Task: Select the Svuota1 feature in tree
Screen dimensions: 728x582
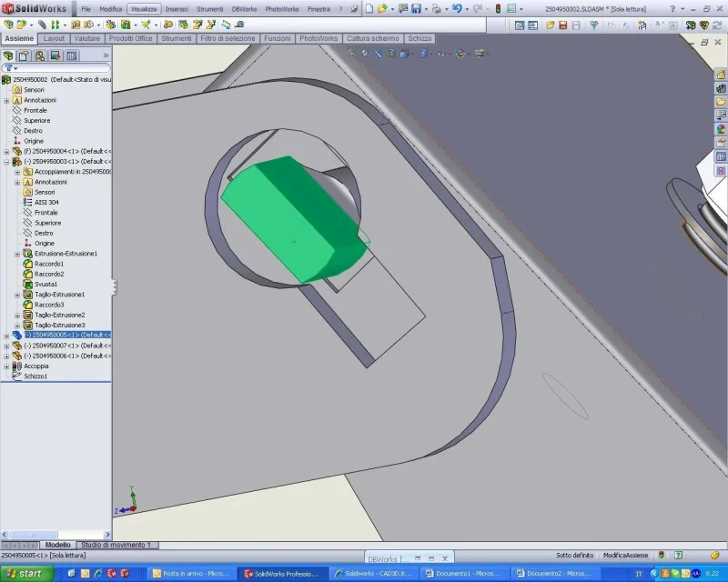Action: (x=46, y=285)
